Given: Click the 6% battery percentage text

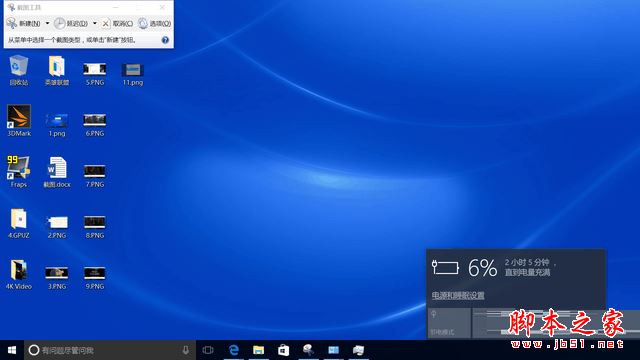Looking at the screenshot, I should point(482,268).
